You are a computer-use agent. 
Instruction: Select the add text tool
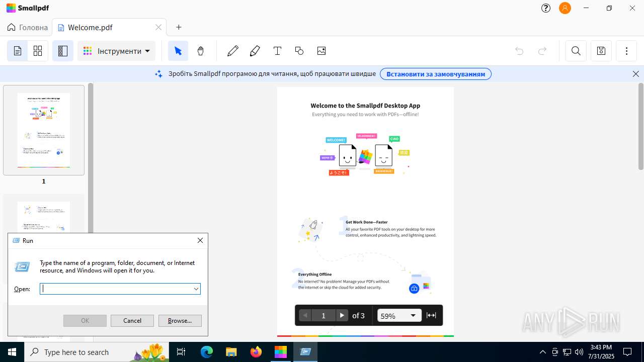277,51
